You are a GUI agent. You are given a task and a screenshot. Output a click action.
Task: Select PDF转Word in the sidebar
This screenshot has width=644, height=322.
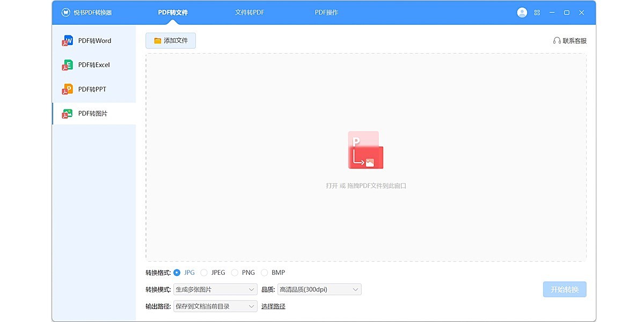(94, 40)
